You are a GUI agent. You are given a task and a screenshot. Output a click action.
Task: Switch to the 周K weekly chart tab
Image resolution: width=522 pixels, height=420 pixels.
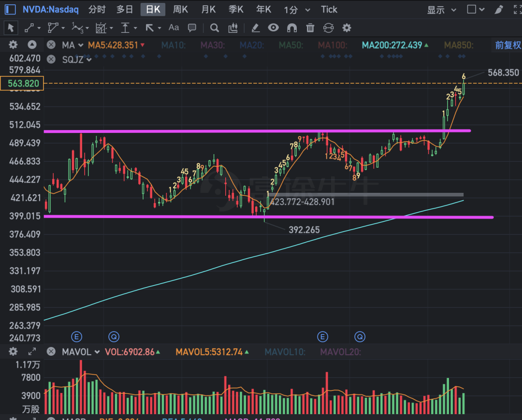tap(180, 10)
